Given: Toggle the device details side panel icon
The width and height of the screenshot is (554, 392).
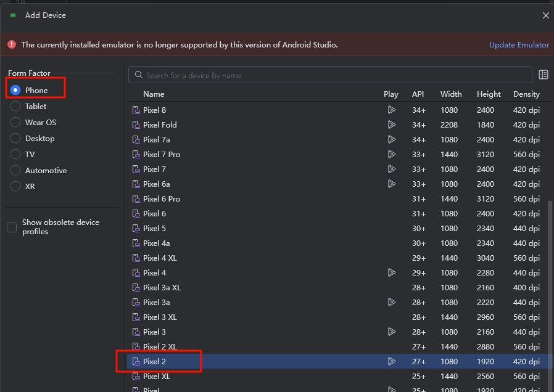Looking at the screenshot, I should tap(544, 75).
